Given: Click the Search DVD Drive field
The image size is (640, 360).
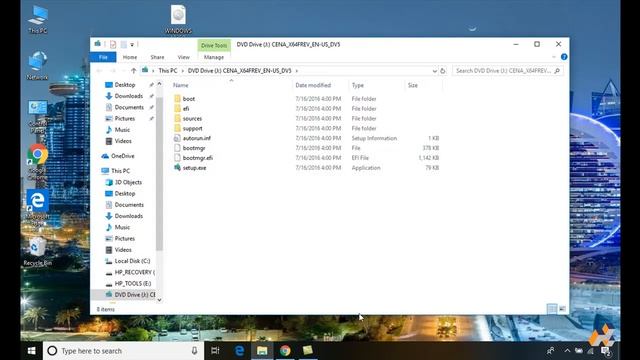Looking at the screenshot, I should (x=507, y=71).
